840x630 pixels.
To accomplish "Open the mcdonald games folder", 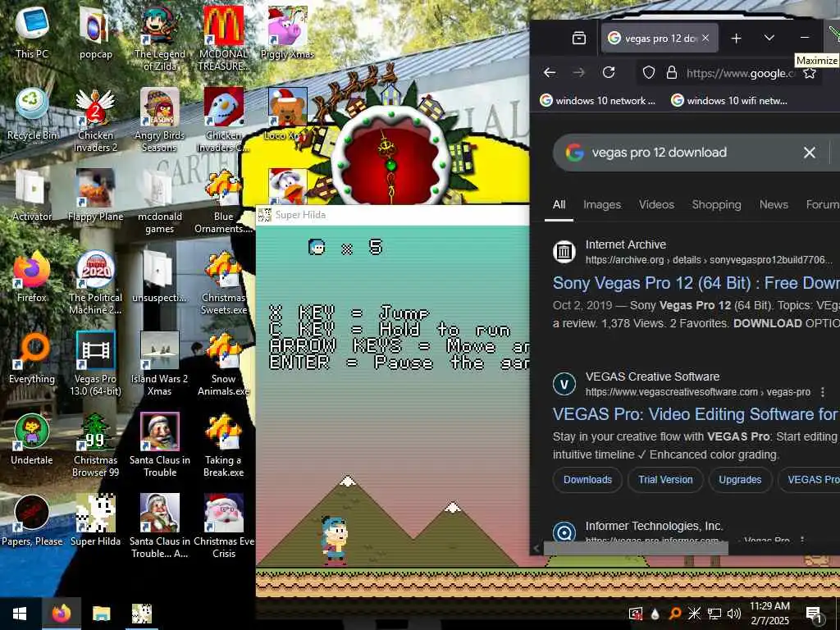I will [160, 201].
